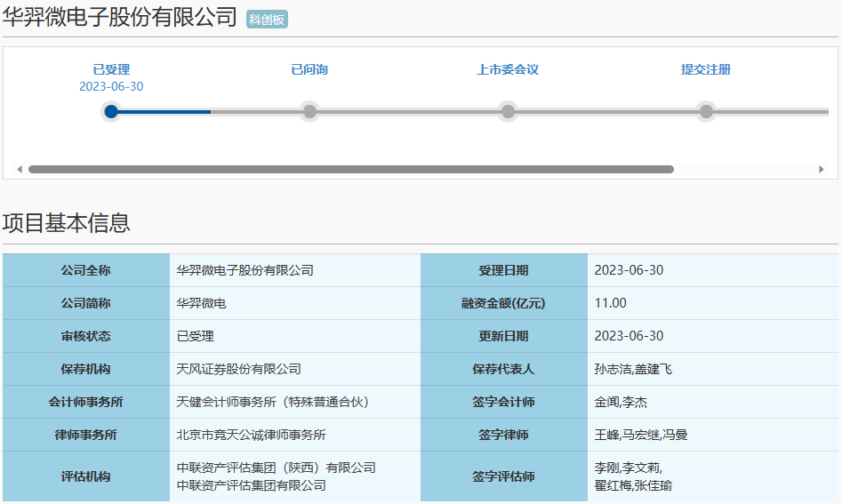Click the 更新日期 value 2023-06-30

(x=629, y=336)
